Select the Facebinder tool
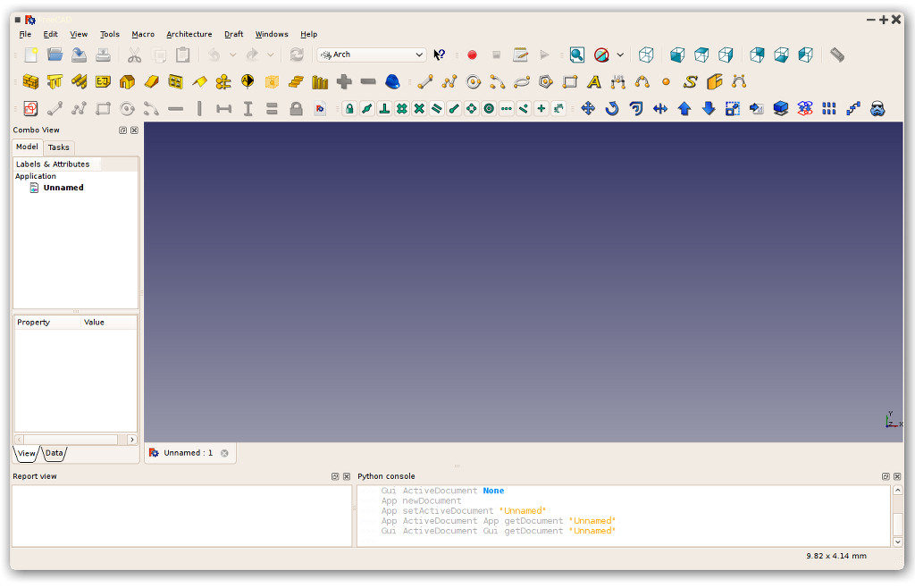915x588 pixels. 715,82
